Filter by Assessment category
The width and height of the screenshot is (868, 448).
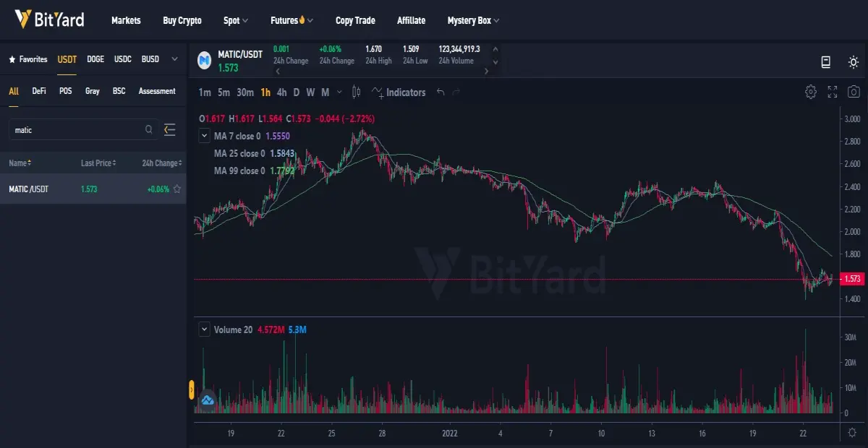(x=157, y=91)
